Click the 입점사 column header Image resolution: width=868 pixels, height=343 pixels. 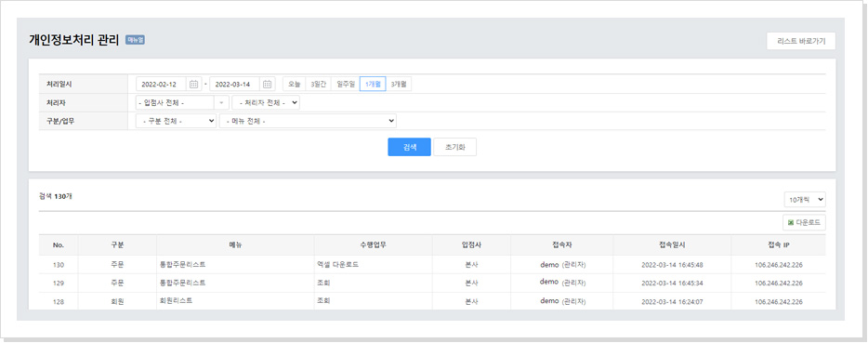tap(472, 244)
